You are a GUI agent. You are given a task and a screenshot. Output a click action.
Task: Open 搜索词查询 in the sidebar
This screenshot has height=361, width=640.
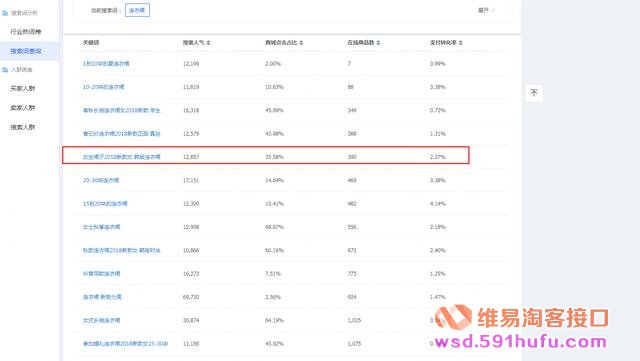(x=26, y=51)
